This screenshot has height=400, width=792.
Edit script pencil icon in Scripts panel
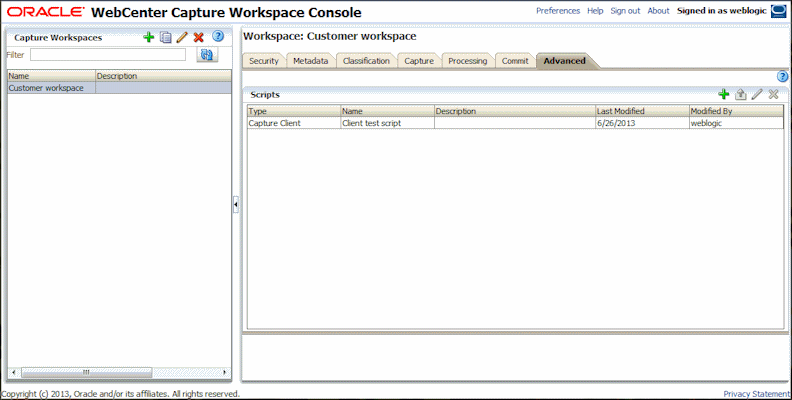point(757,94)
